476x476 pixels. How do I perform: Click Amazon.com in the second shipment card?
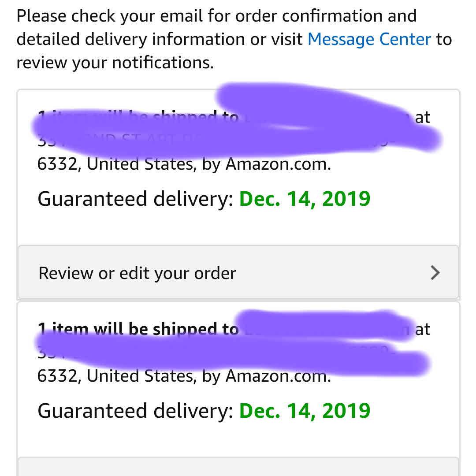coord(278,376)
